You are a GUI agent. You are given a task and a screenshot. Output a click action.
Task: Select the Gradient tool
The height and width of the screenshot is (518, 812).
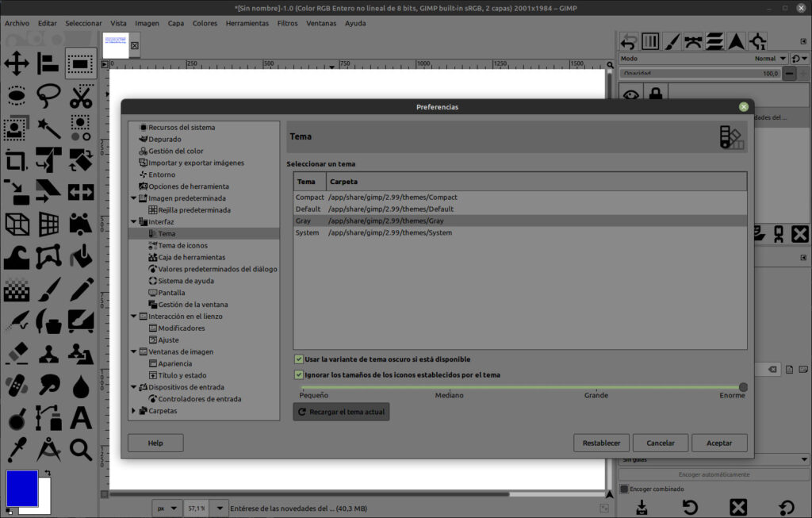(x=17, y=289)
